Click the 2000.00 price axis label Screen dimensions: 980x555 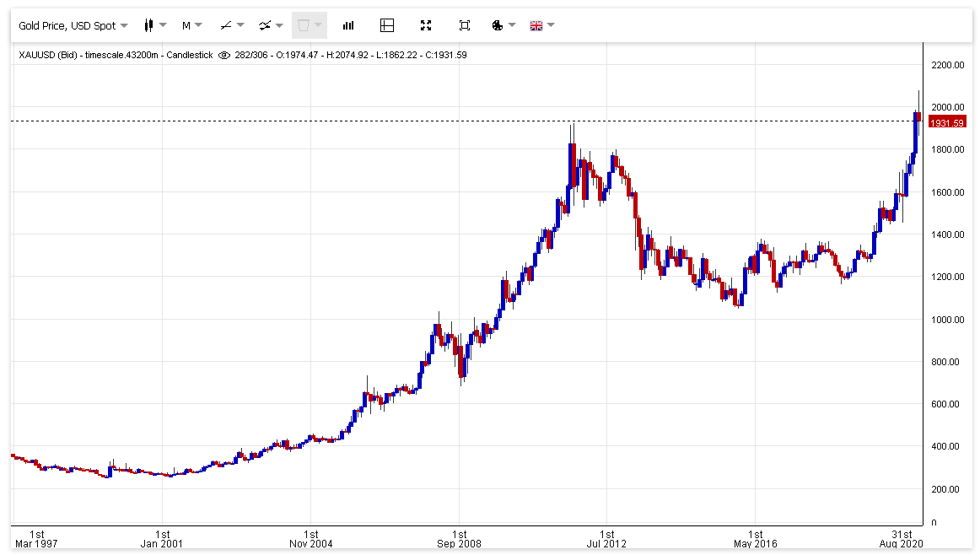(947, 107)
